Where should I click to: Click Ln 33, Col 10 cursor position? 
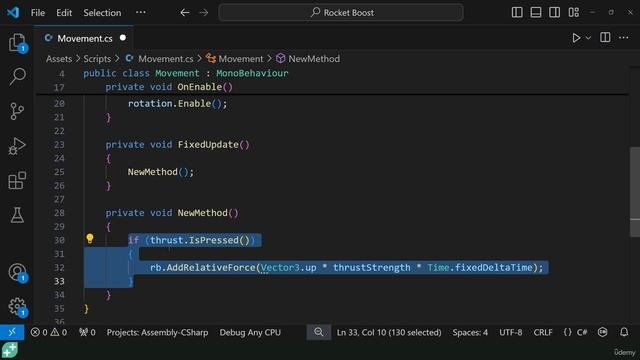[389, 332]
